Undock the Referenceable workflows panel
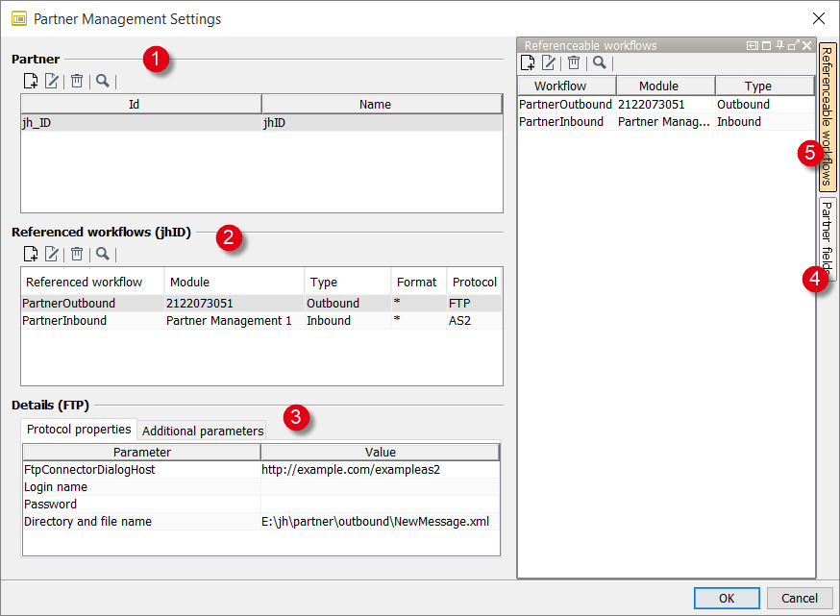This screenshot has height=616, width=840. point(792,43)
